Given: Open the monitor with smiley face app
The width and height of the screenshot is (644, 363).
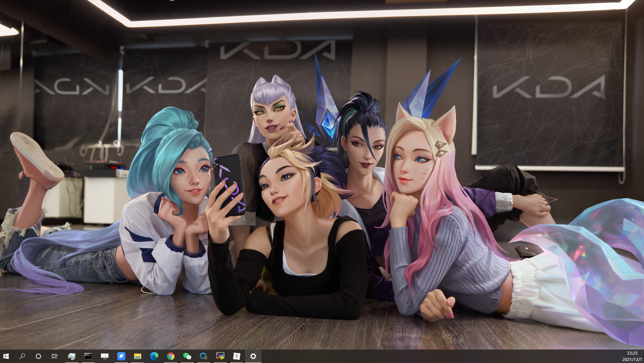Looking at the screenshot, I should pyautogui.click(x=104, y=356).
